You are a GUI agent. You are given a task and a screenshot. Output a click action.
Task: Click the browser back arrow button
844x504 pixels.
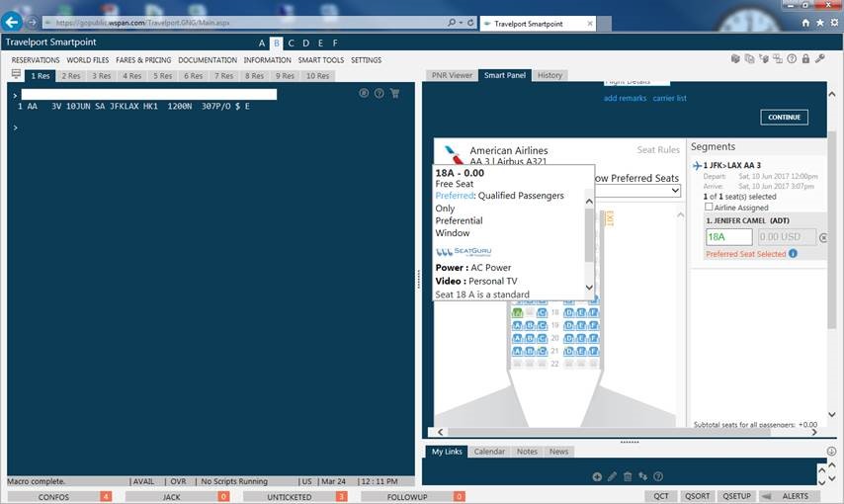click(x=12, y=22)
